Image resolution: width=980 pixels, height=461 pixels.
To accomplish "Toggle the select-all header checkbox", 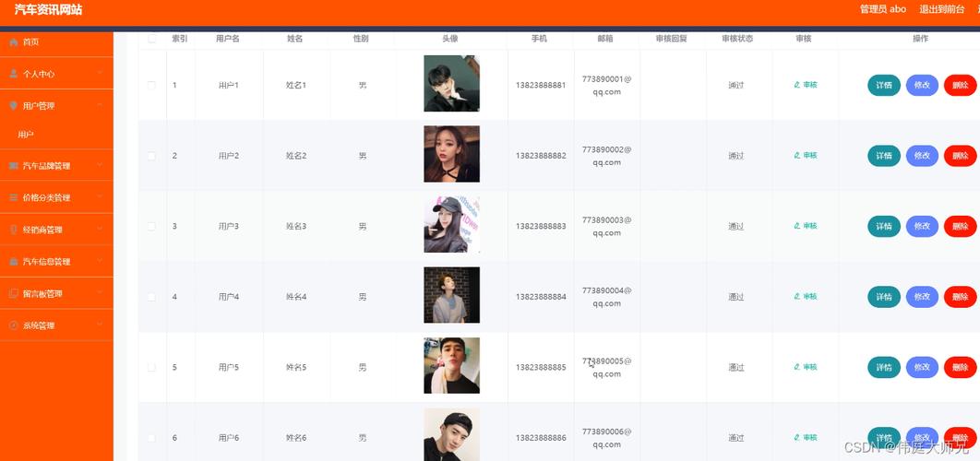I will tap(152, 39).
